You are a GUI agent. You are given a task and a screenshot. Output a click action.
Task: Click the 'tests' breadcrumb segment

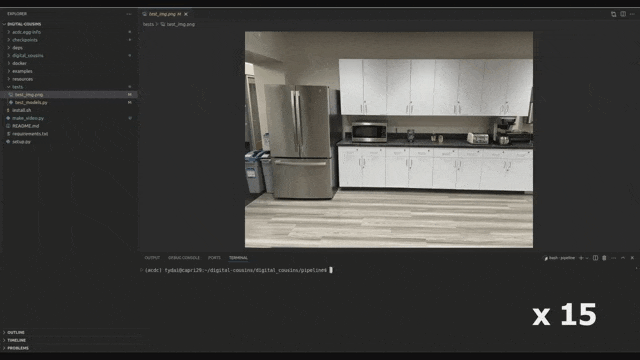(148, 24)
